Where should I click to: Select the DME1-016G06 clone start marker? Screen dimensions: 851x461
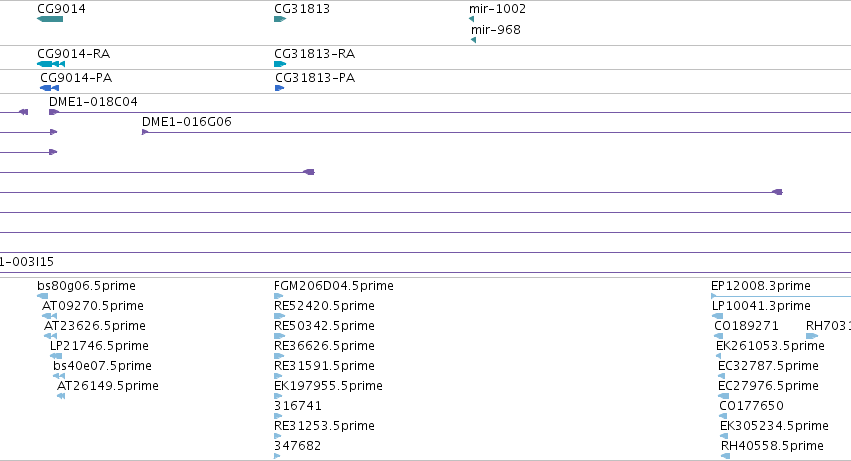point(145,132)
